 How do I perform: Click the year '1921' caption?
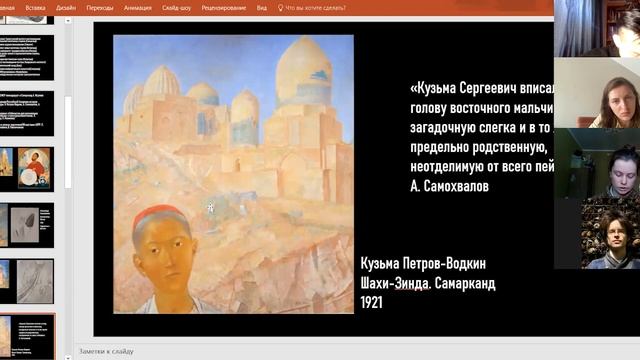(x=371, y=302)
